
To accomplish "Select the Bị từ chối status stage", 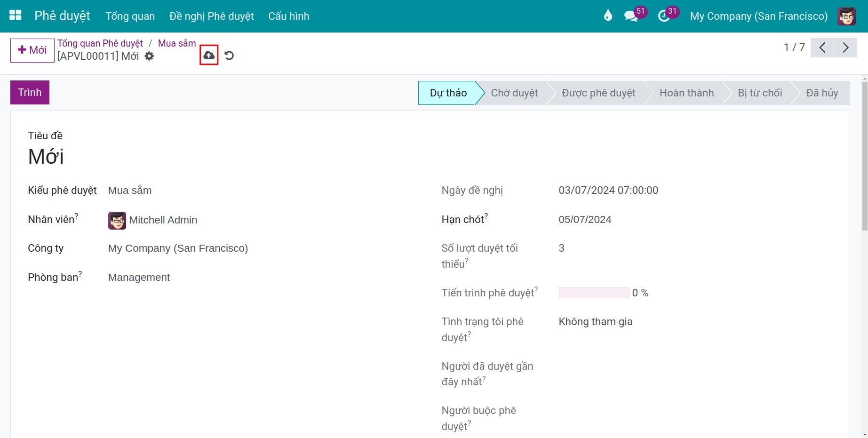I will [760, 93].
